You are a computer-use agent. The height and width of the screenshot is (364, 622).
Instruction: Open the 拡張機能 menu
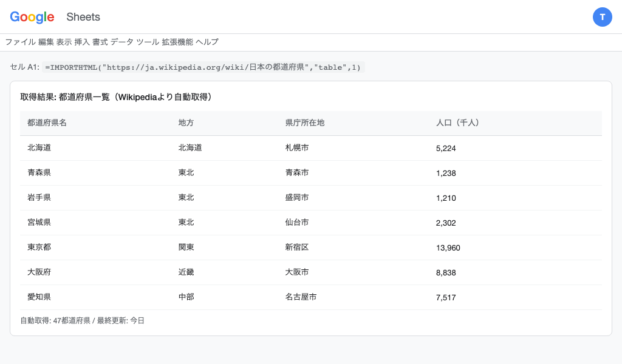tap(179, 42)
